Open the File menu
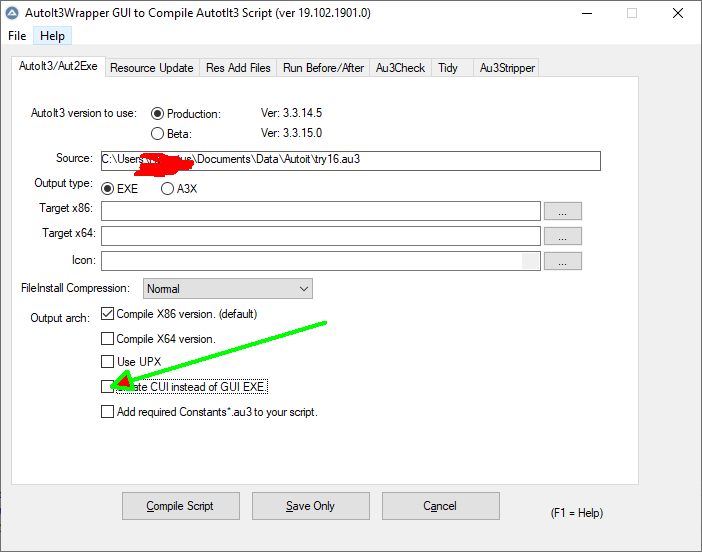Viewport: 702px width, 552px height. pyautogui.click(x=17, y=36)
